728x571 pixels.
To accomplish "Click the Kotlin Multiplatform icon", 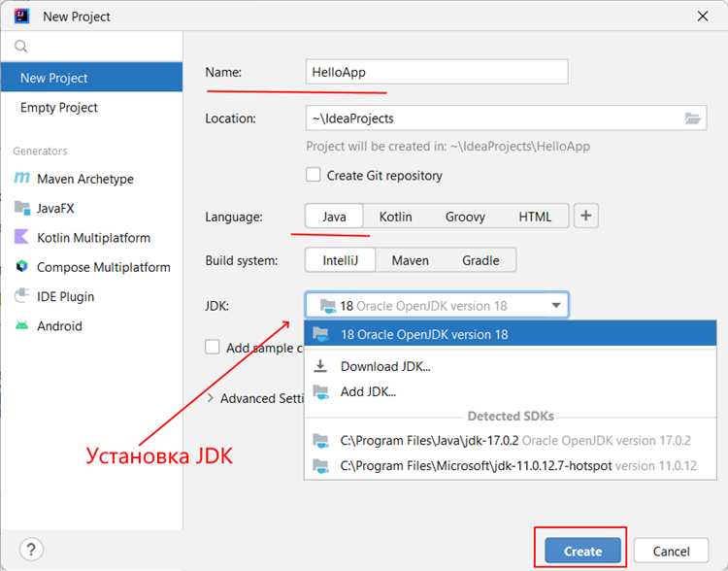I will 21,237.
